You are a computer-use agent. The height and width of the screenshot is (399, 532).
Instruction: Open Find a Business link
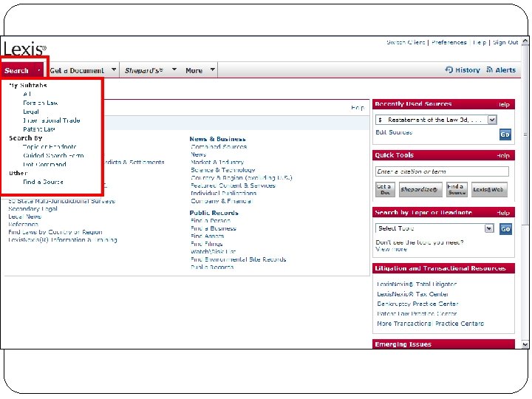(213, 228)
